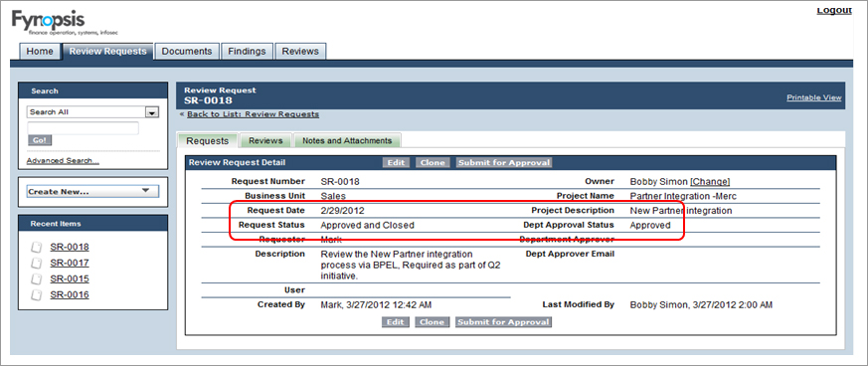The image size is (868, 366).
Task: Click the Review Request Detail header text
Action: coord(237,163)
